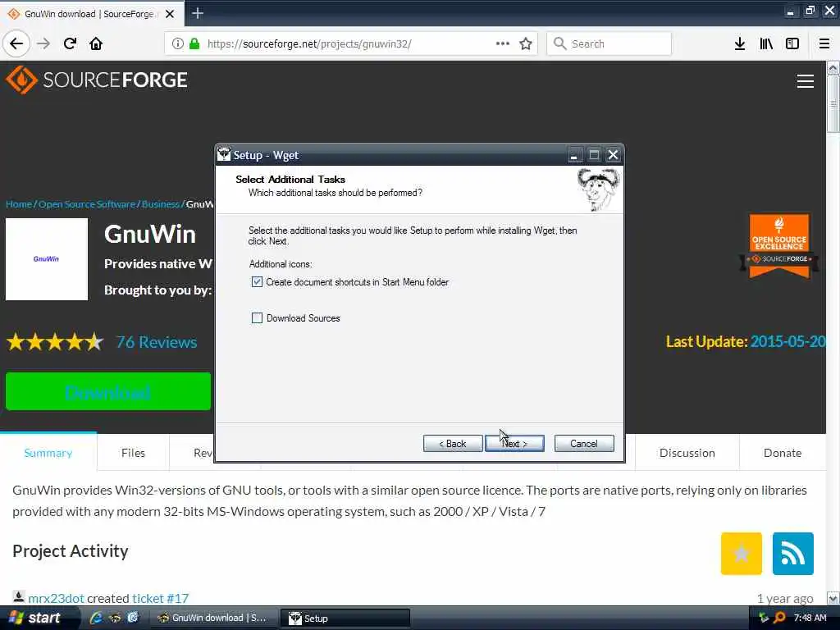This screenshot has width=840, height=630.
Task: Open the 76 Reviews link
Action: tap(157, 342)
